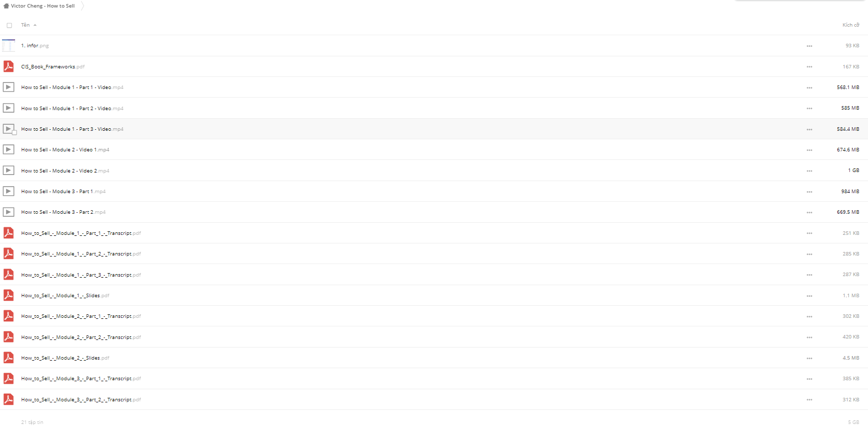868x429 pixels.
Task: Click video icon for Module 3 Part 2
Action: click(x=9, y=212)
